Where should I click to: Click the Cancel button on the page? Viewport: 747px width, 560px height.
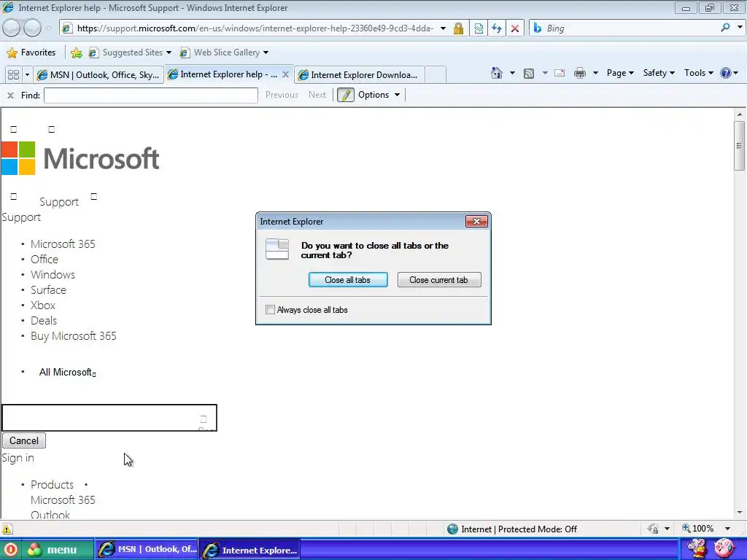24,440
